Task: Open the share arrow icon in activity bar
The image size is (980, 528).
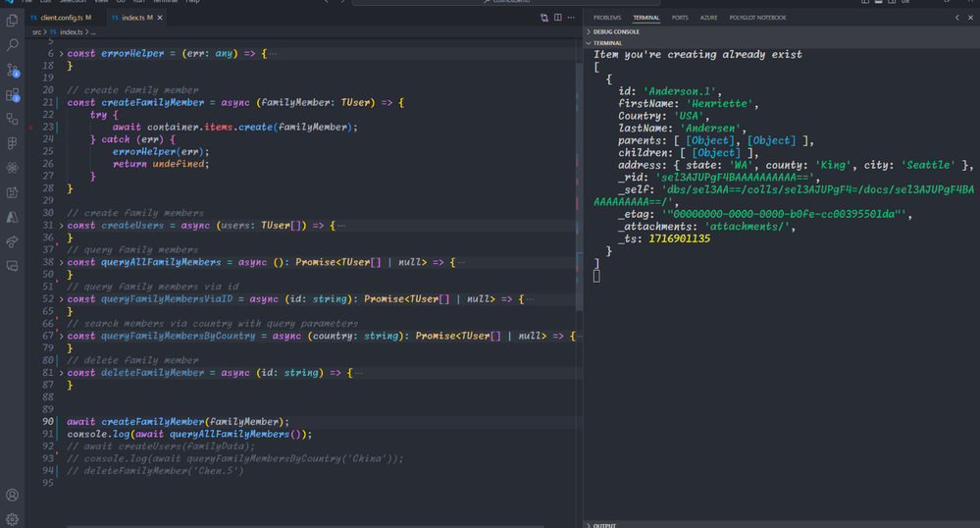Action: [12, 241]
